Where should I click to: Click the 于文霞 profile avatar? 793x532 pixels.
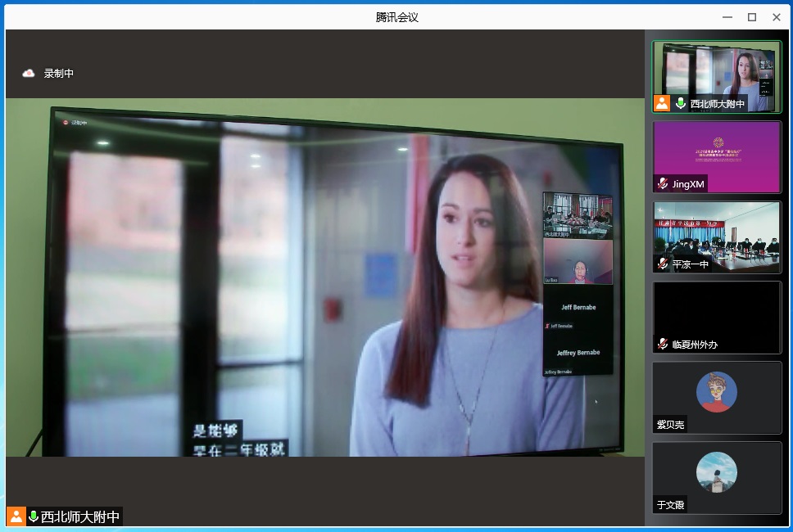click(x=717, y=472)
